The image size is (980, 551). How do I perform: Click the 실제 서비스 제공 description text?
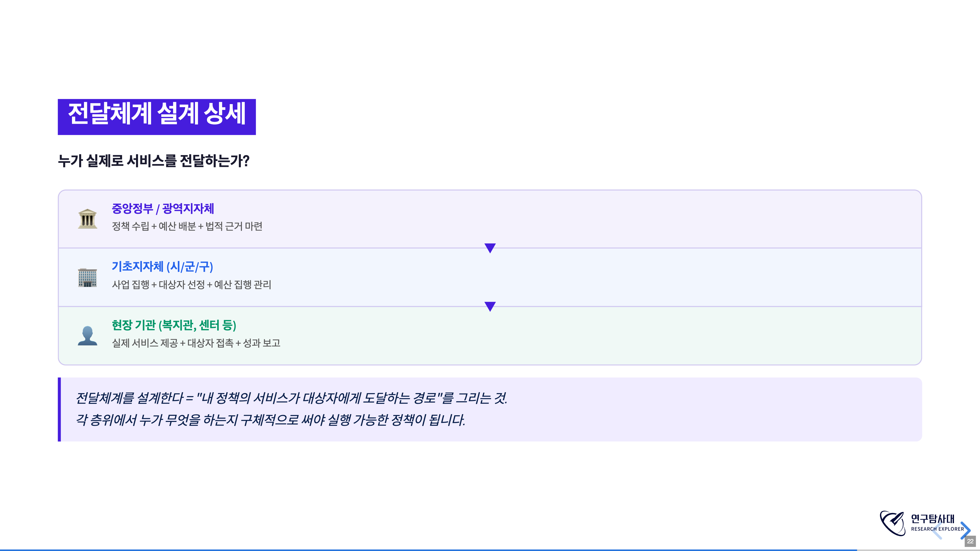(196, 343)
